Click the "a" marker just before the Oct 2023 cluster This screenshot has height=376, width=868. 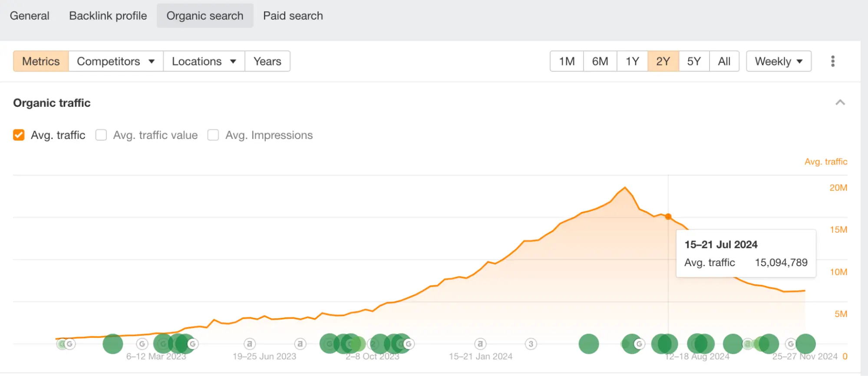coord(300,344)
